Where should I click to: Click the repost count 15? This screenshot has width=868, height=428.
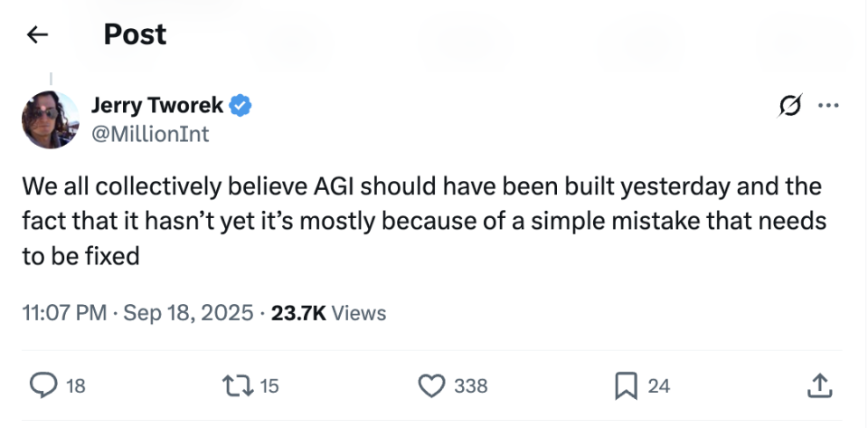pos(269,386)
